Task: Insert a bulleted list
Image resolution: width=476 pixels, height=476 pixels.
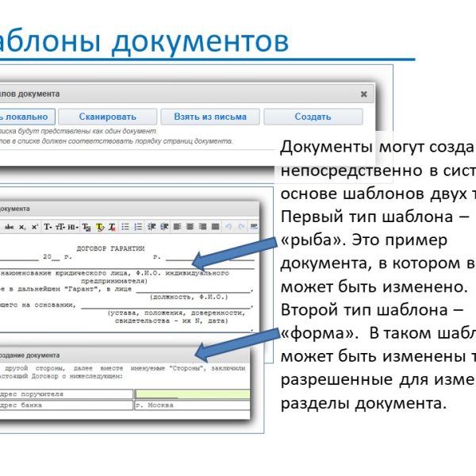Action: (125, 227)
